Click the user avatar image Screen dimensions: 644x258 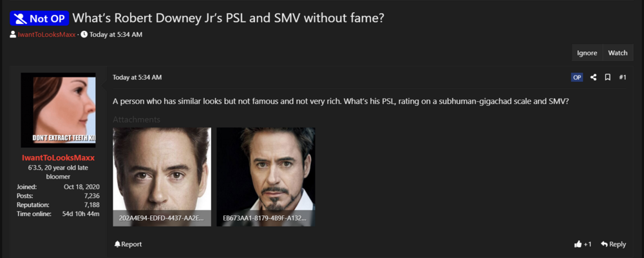pyautogui.click(x=58, y=110)
